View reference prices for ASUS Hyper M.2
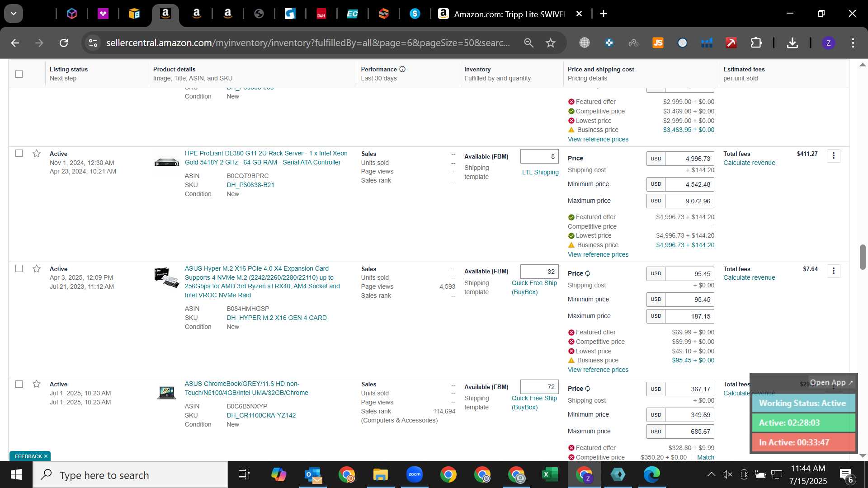Image resolution: width=868 pixels, height=488 pixels. [x=598, y=370]
